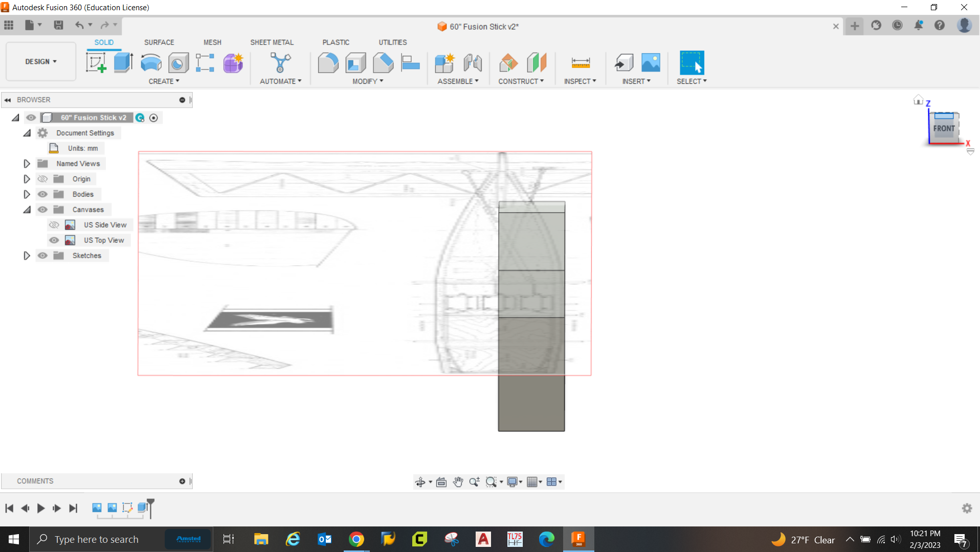Click the Pan hand icon in navigation bar
980x552 pixels.
458,482
